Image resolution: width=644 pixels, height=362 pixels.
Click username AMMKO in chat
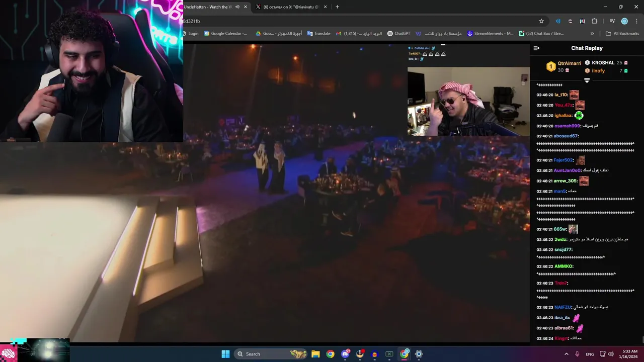[563, 266]
